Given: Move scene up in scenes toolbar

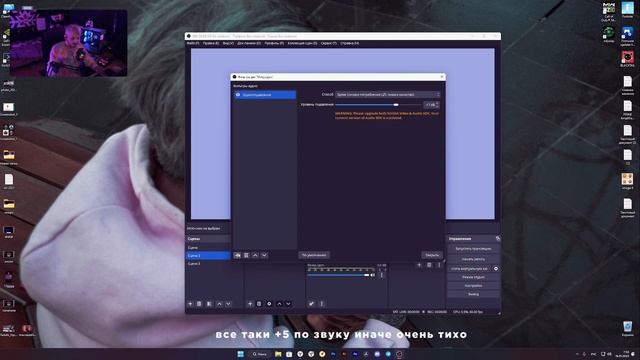Looking at the screenshot, I should coord(219,304).
